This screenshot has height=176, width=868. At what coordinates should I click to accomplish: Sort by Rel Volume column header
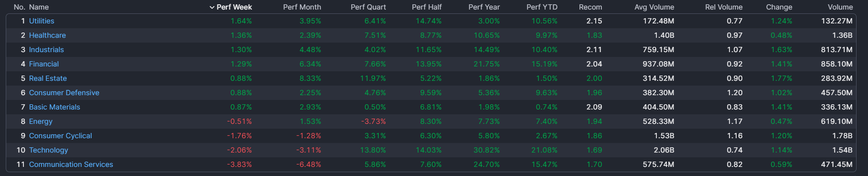point(724,7)
